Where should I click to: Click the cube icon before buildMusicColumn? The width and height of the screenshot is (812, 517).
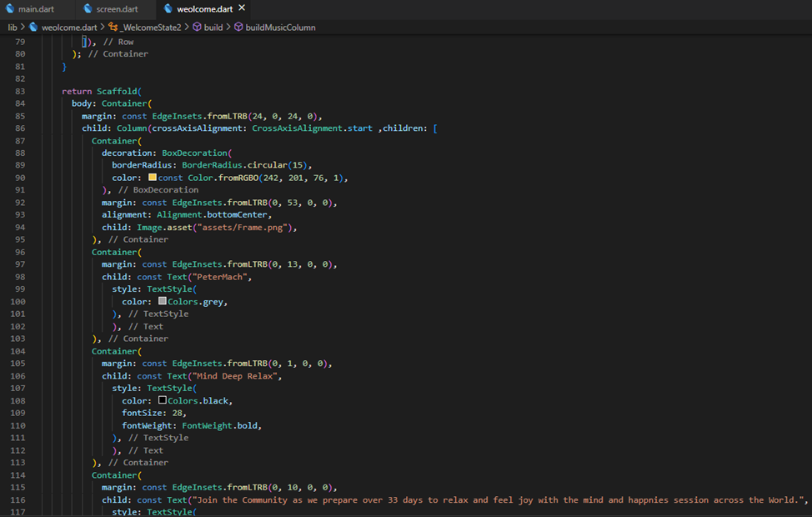tap(238, 27)
